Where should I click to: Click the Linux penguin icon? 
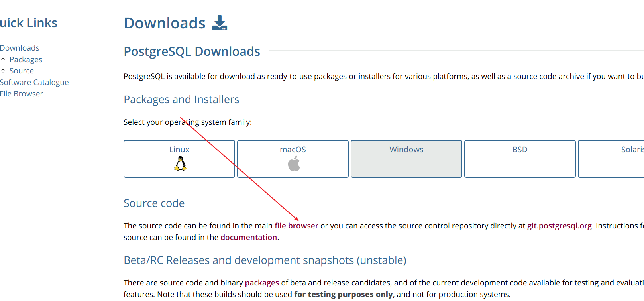click(x=181, y=163)
